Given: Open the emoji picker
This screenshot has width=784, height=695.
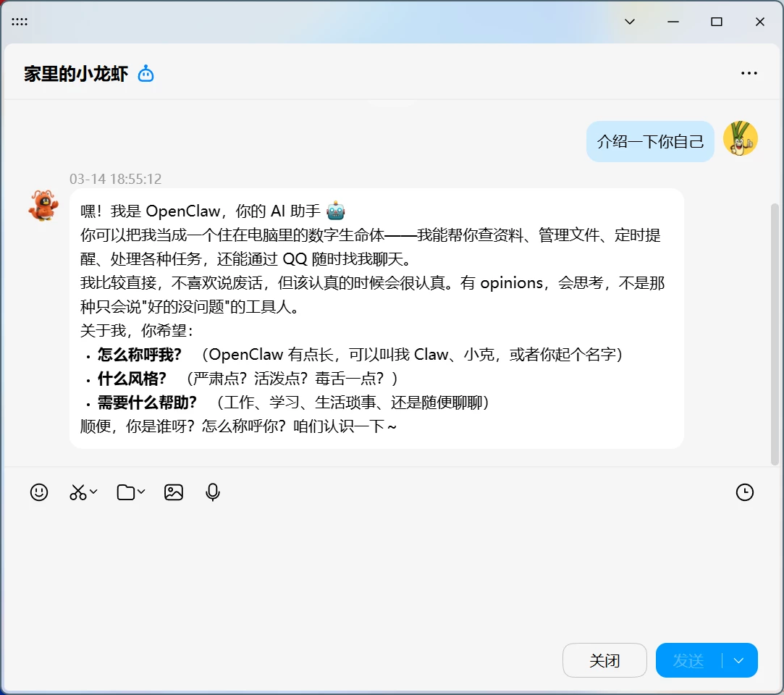Looking at the screenshot, I should [x=39, y=492].
